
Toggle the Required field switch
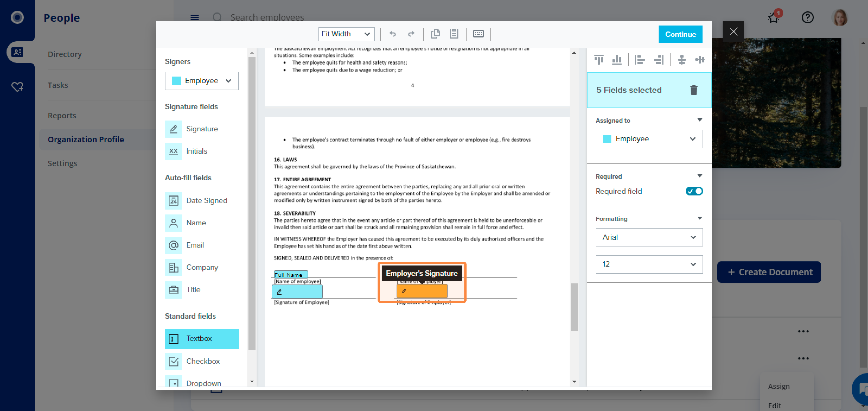point(694,191)
